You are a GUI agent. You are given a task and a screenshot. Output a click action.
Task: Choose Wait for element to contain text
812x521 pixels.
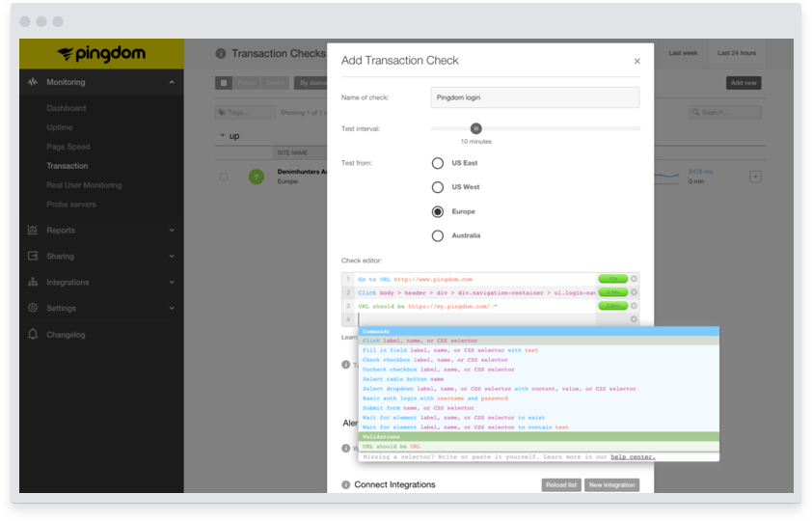click(538, 427)
